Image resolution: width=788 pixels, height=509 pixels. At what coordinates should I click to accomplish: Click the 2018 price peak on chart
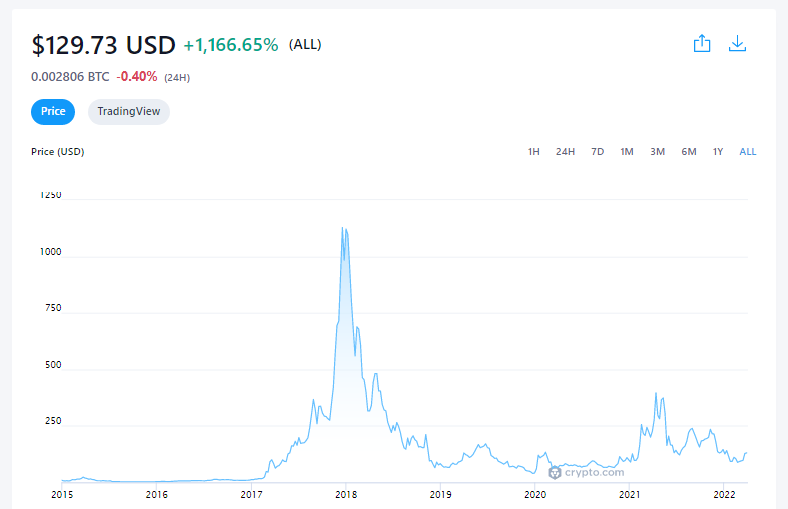tap(343, 229)
